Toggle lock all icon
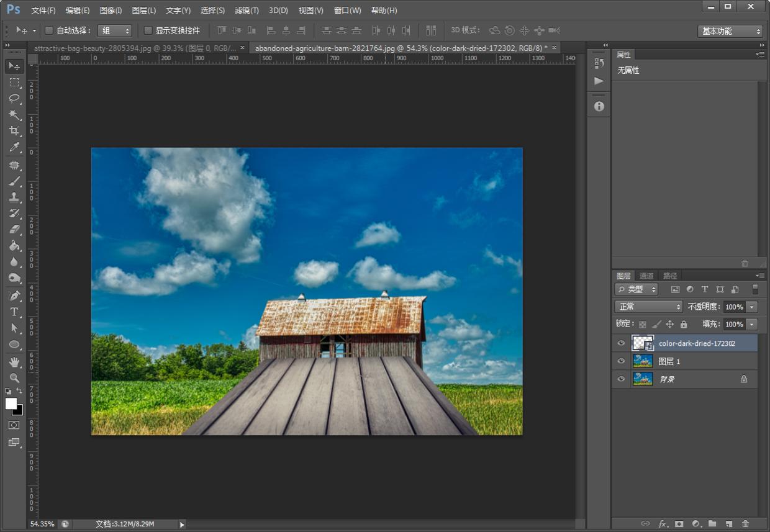This screenshot has width=770, height=532. click(684, 324)
